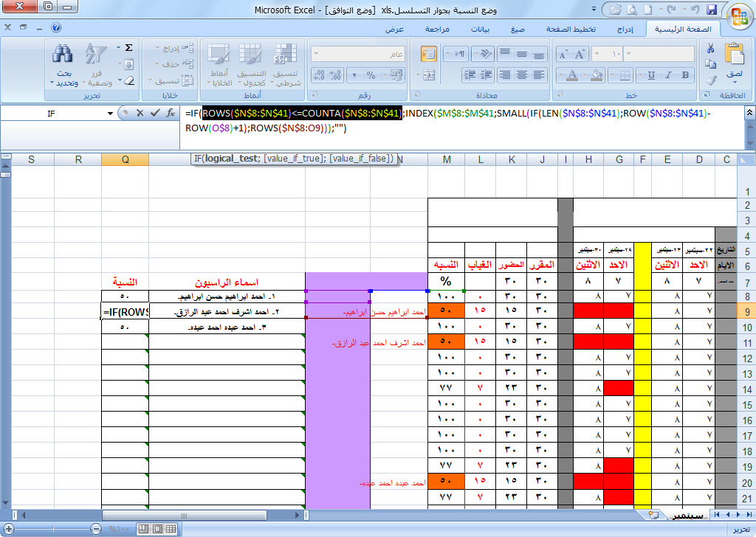The image size is (756, 537).
Task: Open Insert Function fx dialog
Action: click(x=171, y=113)
